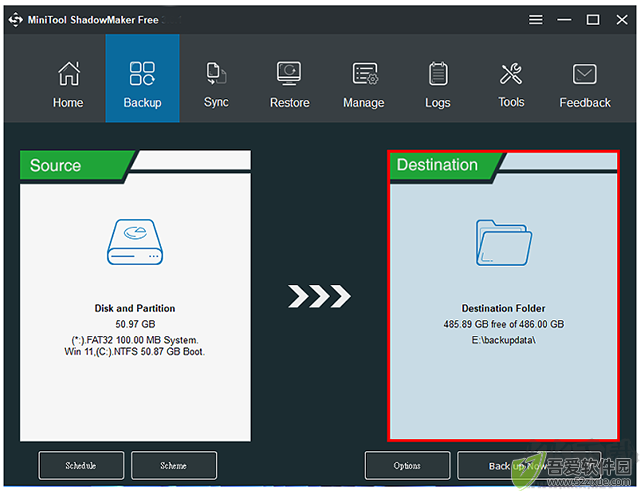Switch to the Home tab label
Viewport: 640px width, 491px height.
click(x=68, y=102)
